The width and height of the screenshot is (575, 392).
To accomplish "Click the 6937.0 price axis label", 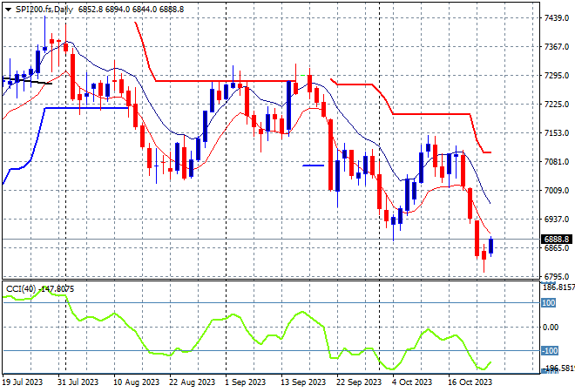I will point(557,220).
